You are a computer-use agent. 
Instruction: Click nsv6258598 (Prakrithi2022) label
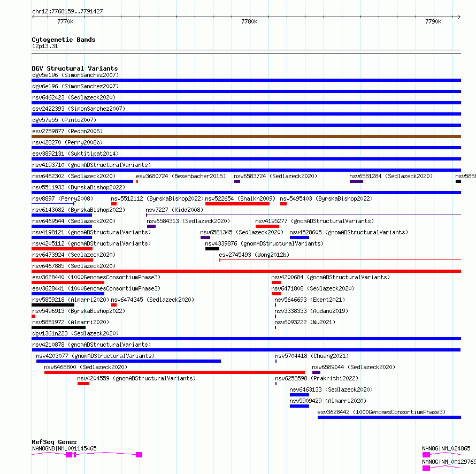pyautogui.click(x=317, y=378)
